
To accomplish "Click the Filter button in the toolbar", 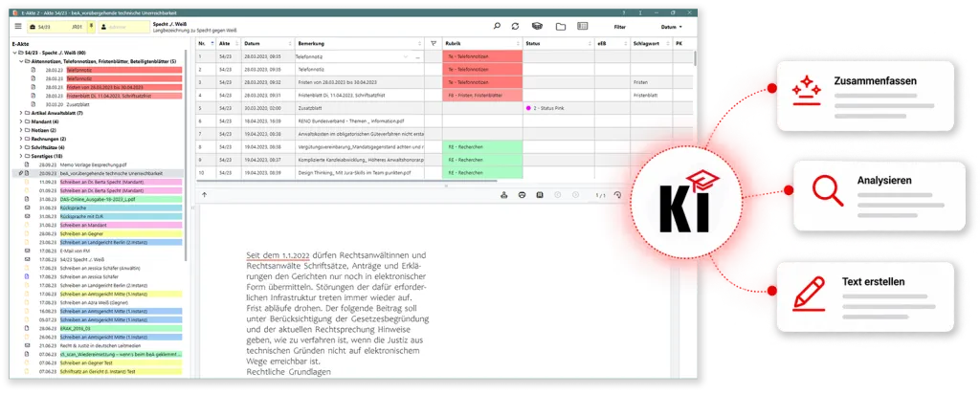I will click(x=619, y=27).
